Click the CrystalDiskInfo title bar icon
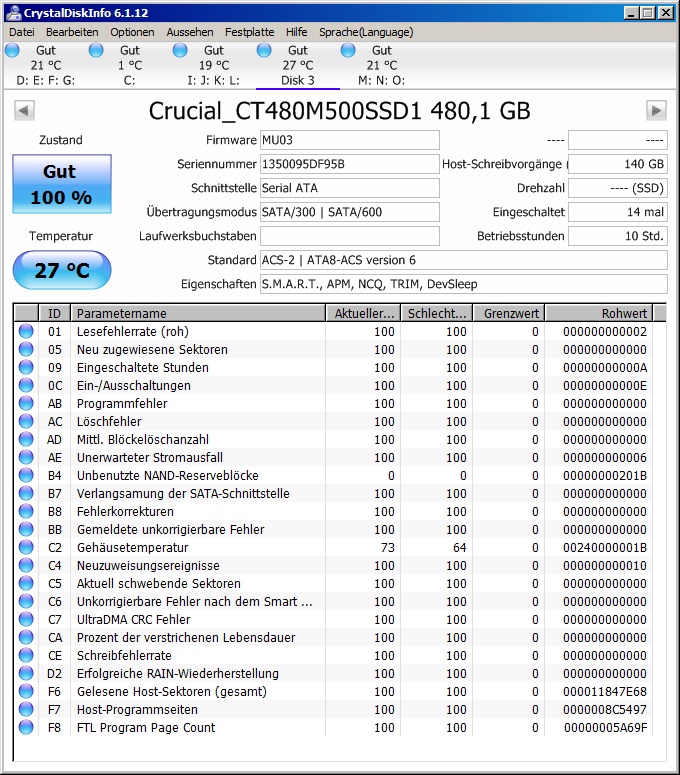This screenshot has height=775, width=680. tap(13, 13)
